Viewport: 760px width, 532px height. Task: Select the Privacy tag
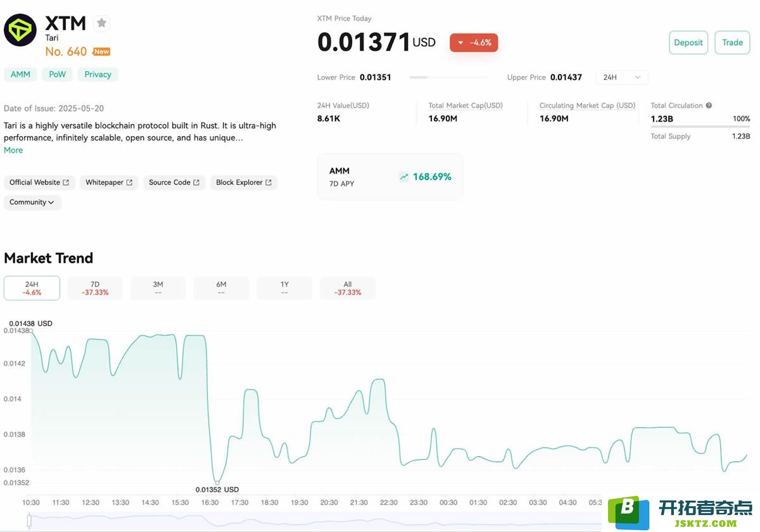tap(98, 75)
